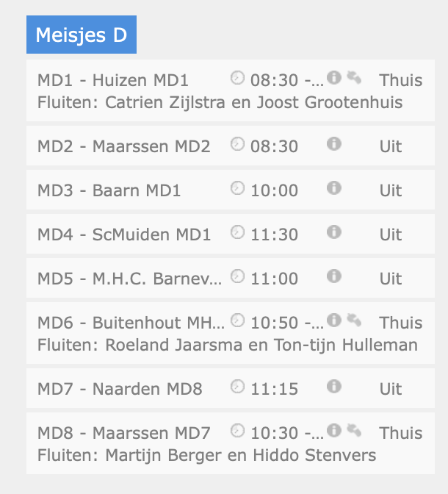Click umpires line Martijn Berger en Hiddo Stenvers

[x=206, y=455]
